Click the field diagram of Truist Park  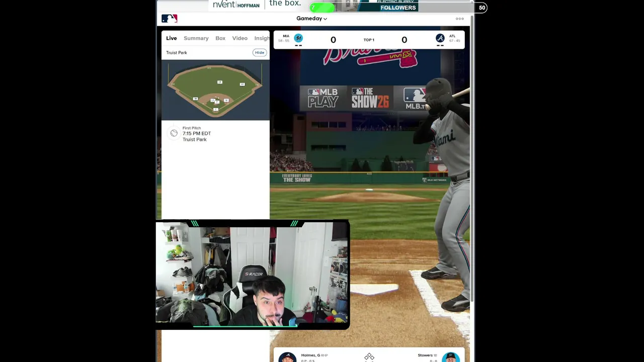(215, 90)
